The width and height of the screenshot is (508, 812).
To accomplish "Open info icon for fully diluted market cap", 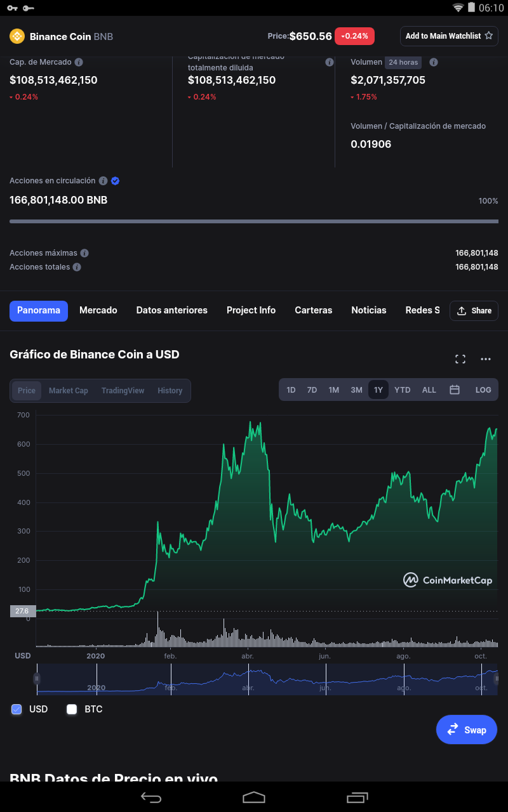I will point(330,62).
